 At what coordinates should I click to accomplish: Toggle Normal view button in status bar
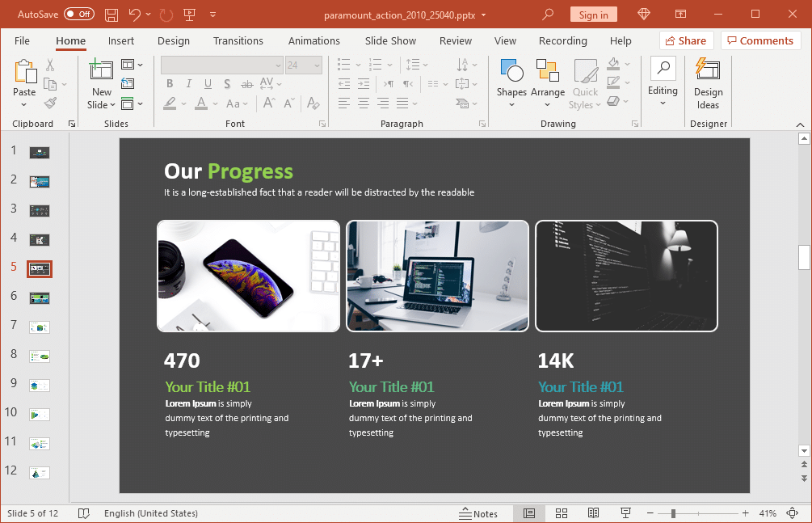(x=529, y=513)
